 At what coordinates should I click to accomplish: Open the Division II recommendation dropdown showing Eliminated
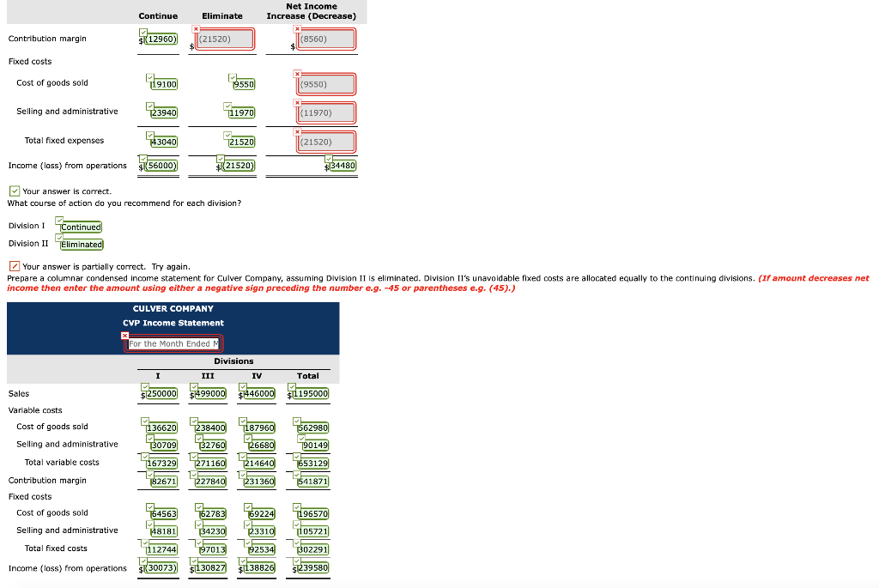pos(82,245)
